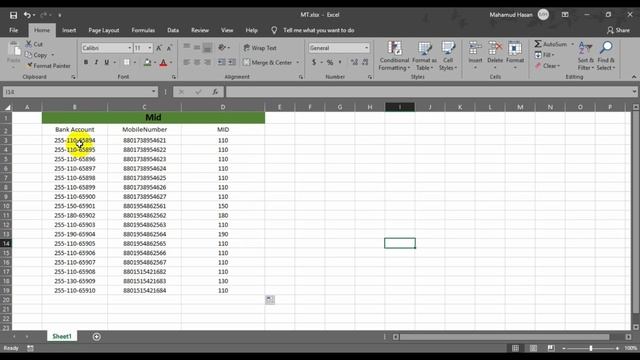Decrease font size with the smaller A icon
The height and width of the screenshot is (360, 640).
tap(169, 48)
